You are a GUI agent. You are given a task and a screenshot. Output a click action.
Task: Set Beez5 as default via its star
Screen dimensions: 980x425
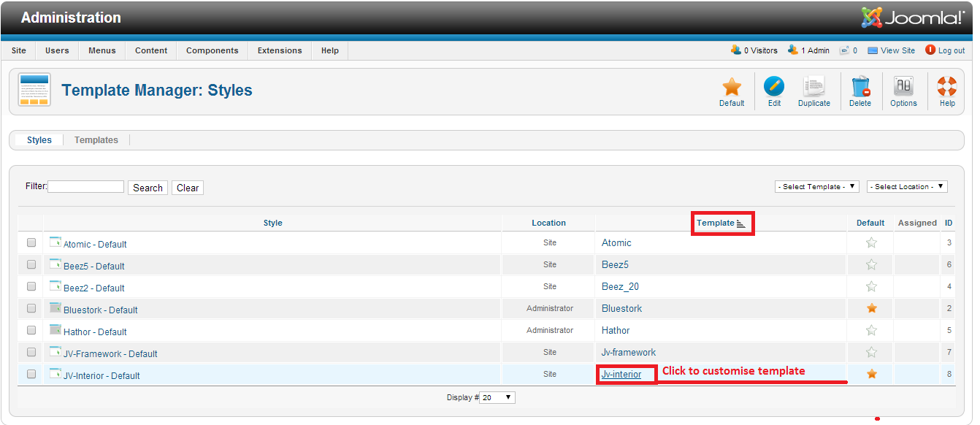tap(871, 265)
